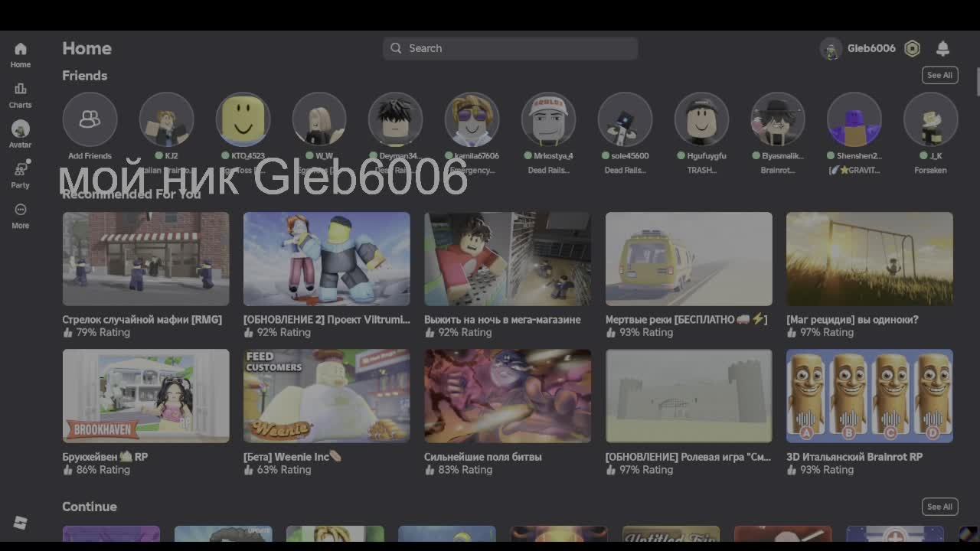
Task: Open friend Mrkostya_4's avatar
Action: point(548,119)
